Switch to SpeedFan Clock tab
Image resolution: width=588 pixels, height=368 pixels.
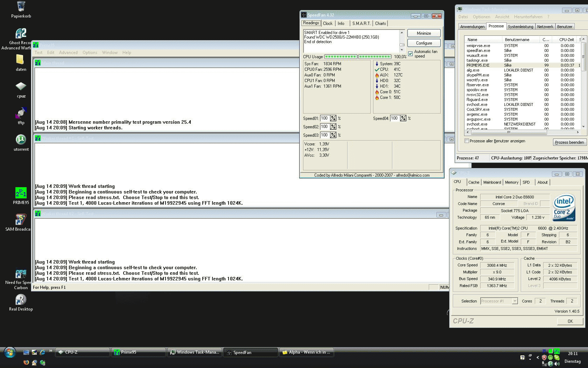(328, 23)
